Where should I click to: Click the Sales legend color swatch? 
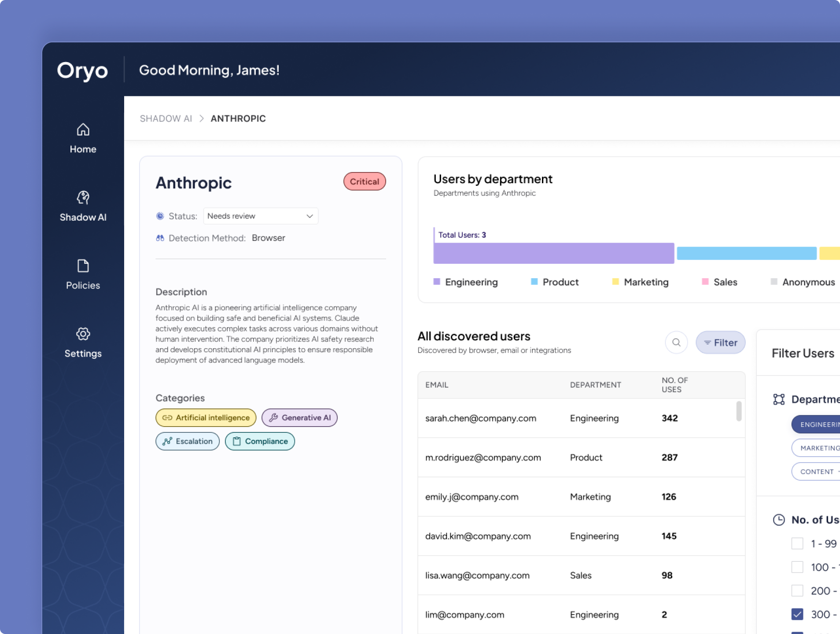(x=705, y=282)
